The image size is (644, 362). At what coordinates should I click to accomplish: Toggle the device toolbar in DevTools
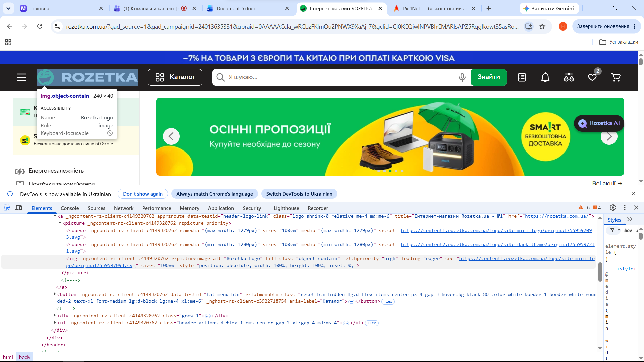point(19,208)
